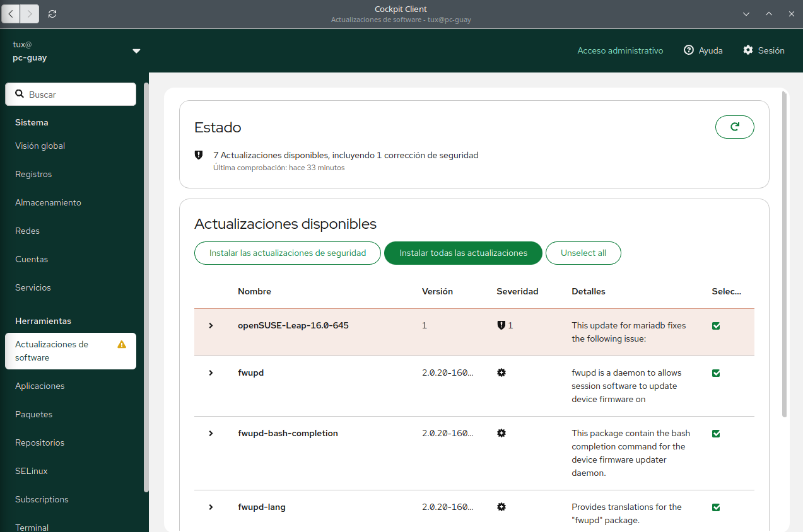Navigate to Servicios in the sidebar
The image size is (803, 532).
tap(33, 287)
